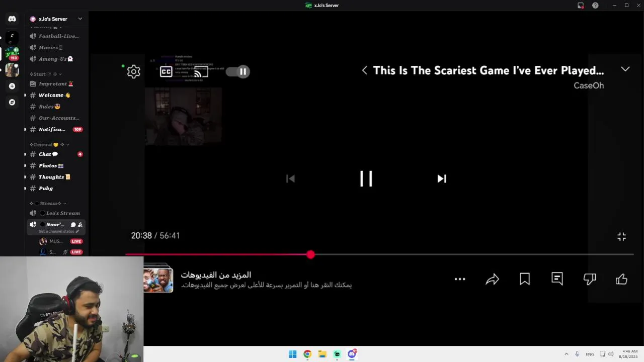This screenshot has height=362, width=644.
Task: Skip to next video
Action: click(x=442, y=178)
